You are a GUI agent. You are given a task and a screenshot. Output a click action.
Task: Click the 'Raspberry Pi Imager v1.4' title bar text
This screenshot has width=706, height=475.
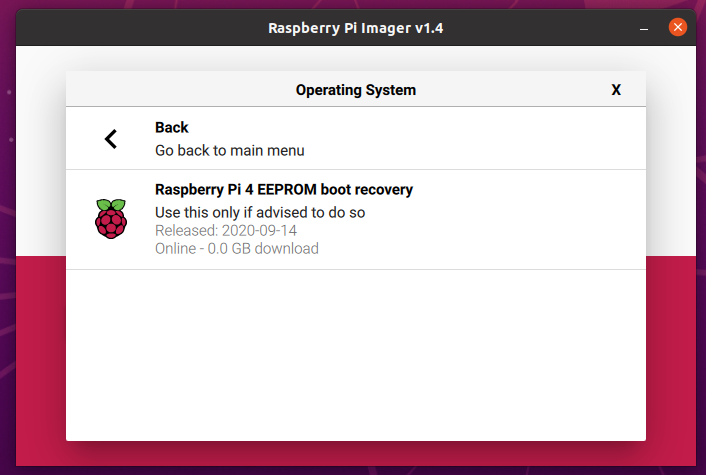click(356, 28)
